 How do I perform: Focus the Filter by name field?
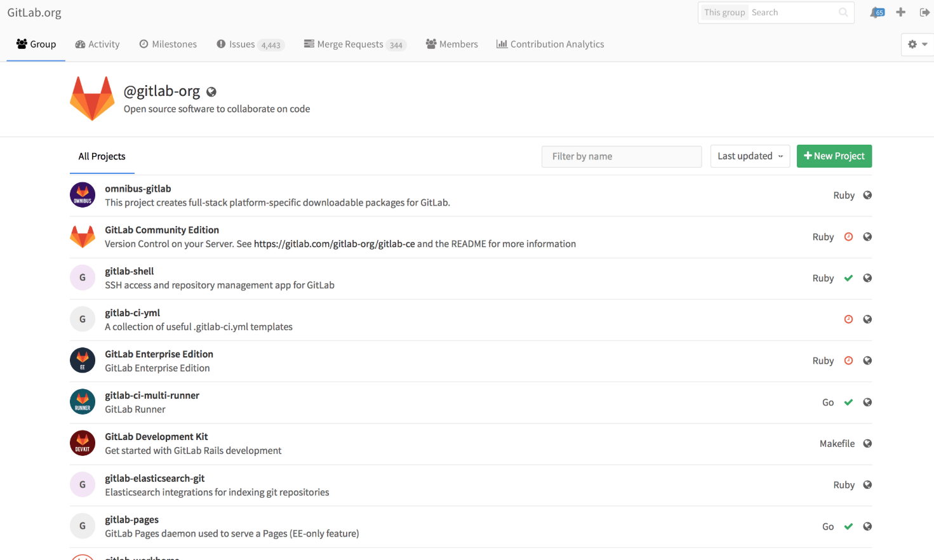point(622,157)
